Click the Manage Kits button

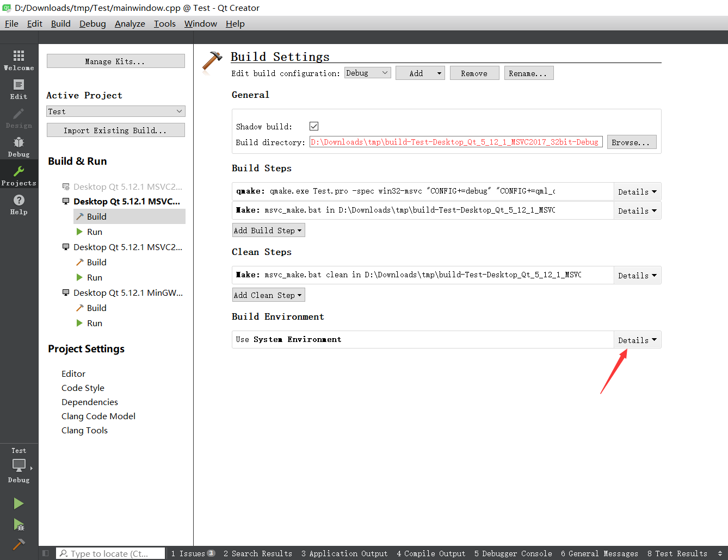pyautogui.click(x=116, y=61)
